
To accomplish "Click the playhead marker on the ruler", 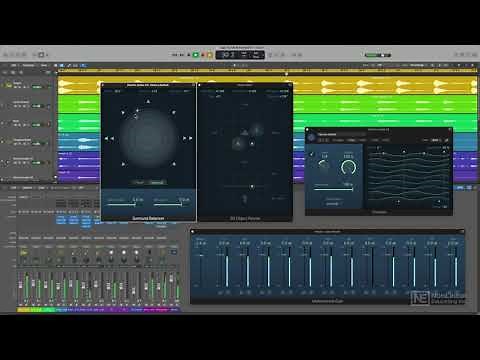I will [x=286, y=73].
